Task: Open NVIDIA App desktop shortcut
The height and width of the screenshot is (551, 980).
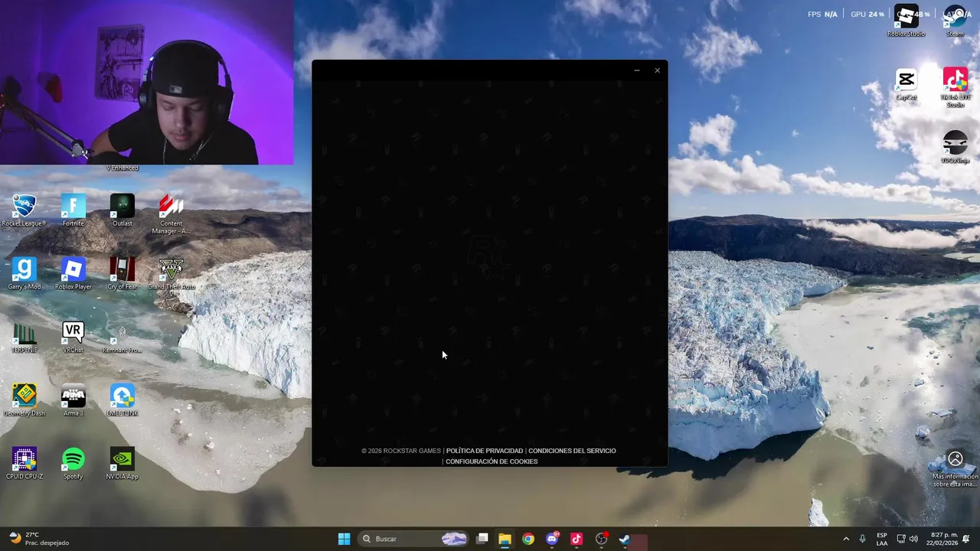Action: pos(122,464)
